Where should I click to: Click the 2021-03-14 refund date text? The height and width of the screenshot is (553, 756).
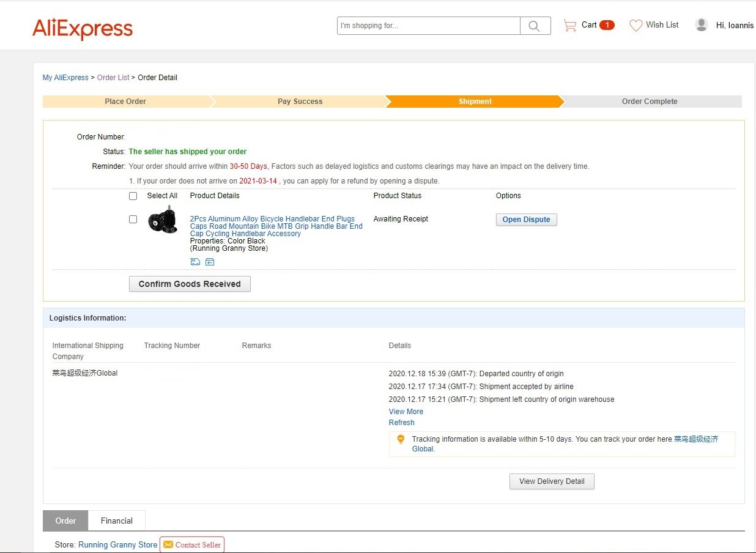pos(258,181)
